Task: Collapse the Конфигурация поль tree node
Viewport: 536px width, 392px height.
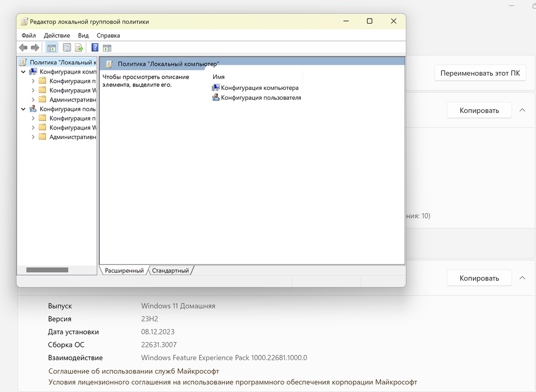Action: (23, 109)
